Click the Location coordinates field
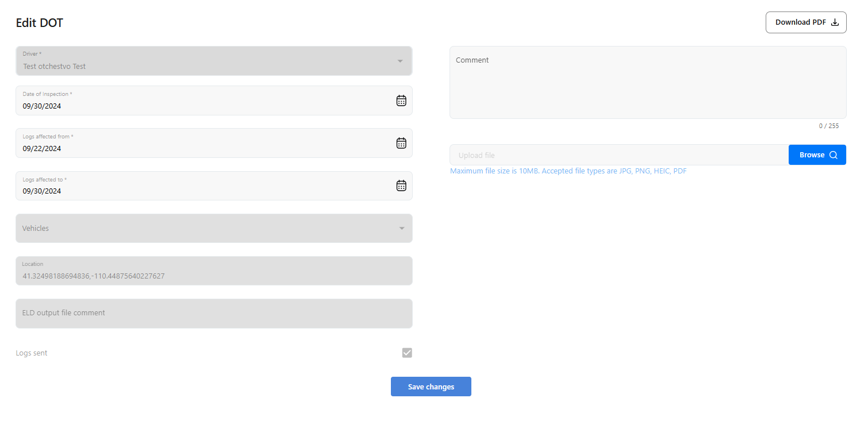This screenshot has width=868, height=425. 94,276
